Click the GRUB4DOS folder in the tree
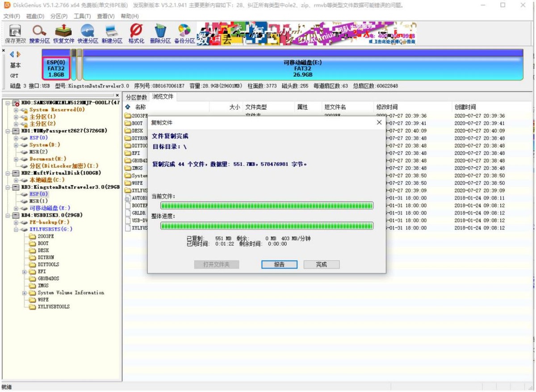The width and height of the screenshot is (536, 392). tap(48, 279)
